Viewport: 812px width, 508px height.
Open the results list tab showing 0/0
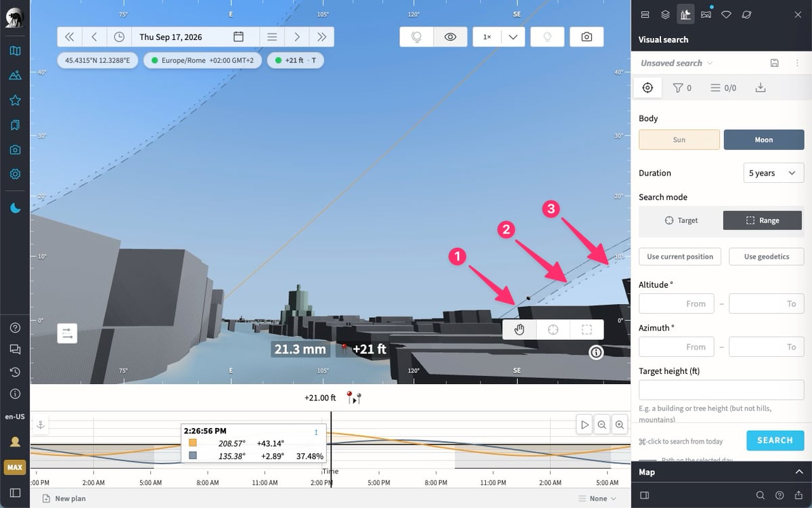723,87
